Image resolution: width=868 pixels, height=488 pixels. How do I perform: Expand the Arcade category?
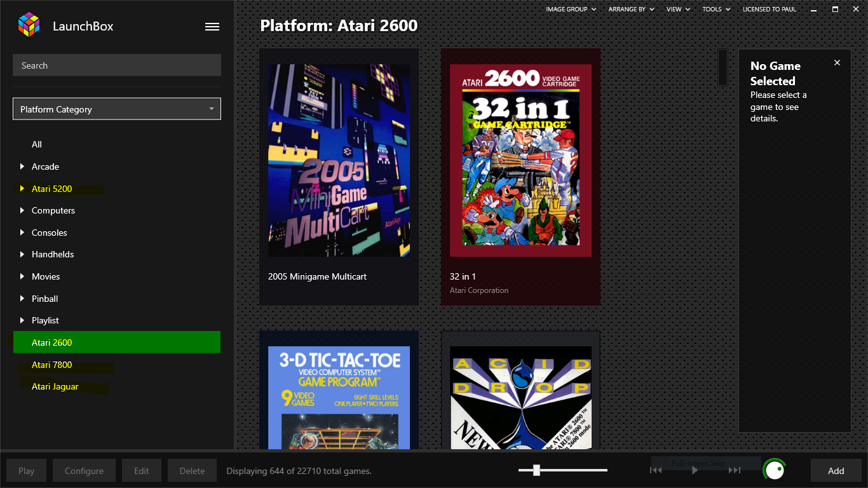tap(22, 166)
